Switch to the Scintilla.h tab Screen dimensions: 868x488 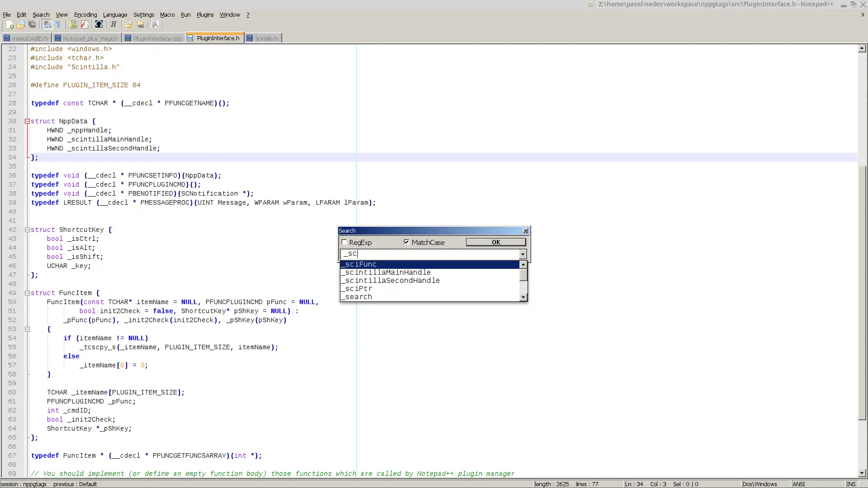266,38
